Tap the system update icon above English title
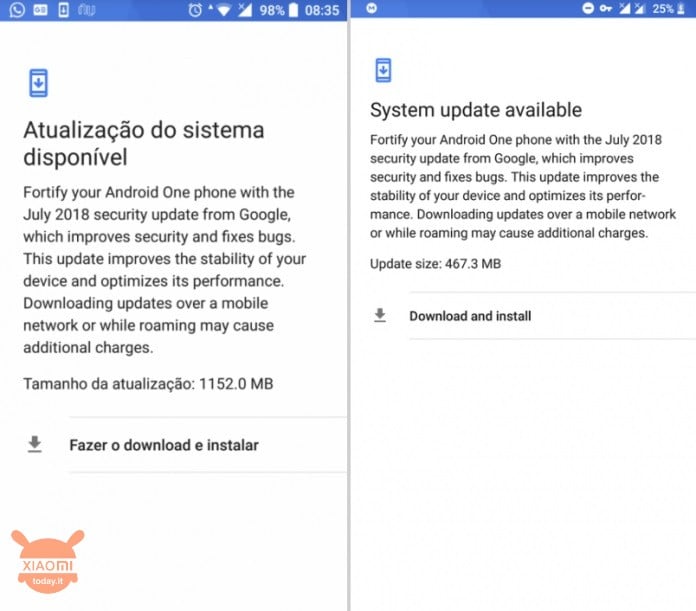Screen dimensions: 696x611 383,70
